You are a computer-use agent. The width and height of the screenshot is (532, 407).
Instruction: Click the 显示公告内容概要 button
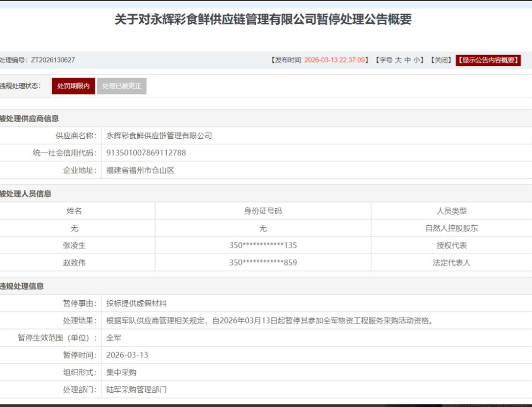[488, 60]
